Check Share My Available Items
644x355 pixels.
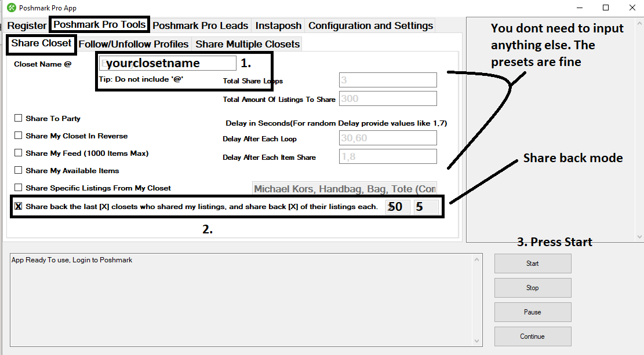pyautogui.click(x=18, y=170)
